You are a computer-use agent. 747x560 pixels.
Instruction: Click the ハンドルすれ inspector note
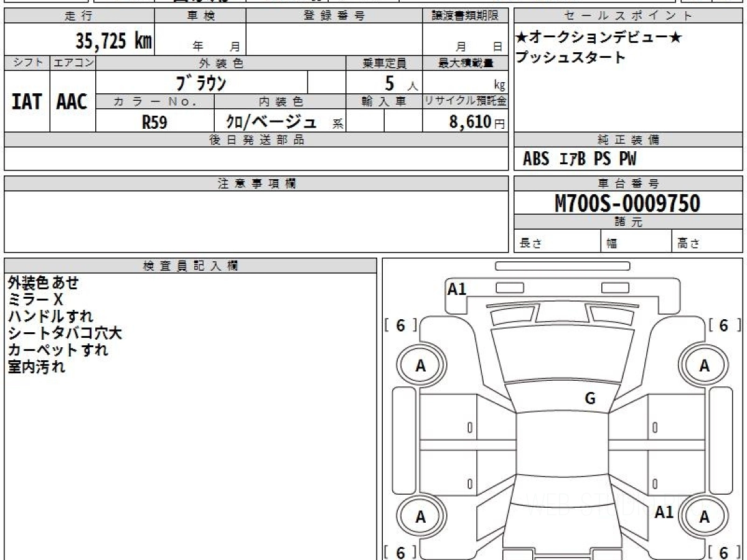pos(50,317)
